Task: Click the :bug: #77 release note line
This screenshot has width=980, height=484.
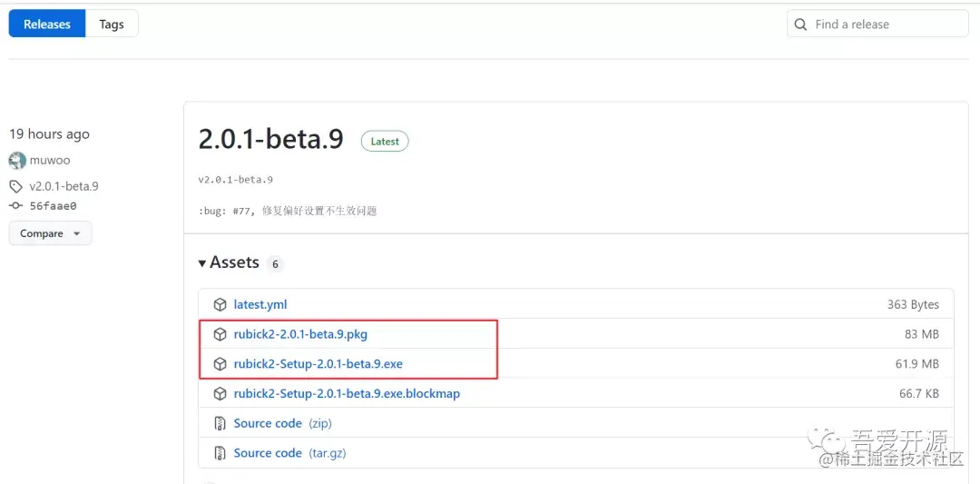Action: 288,211
